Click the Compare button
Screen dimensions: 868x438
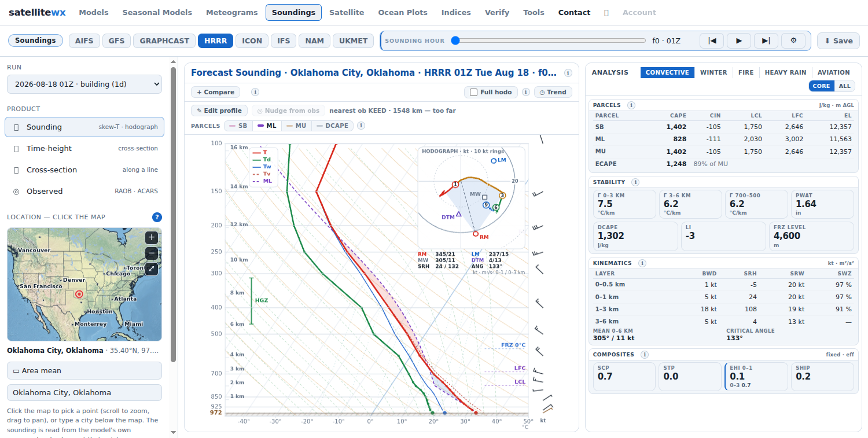coord(216,92)
